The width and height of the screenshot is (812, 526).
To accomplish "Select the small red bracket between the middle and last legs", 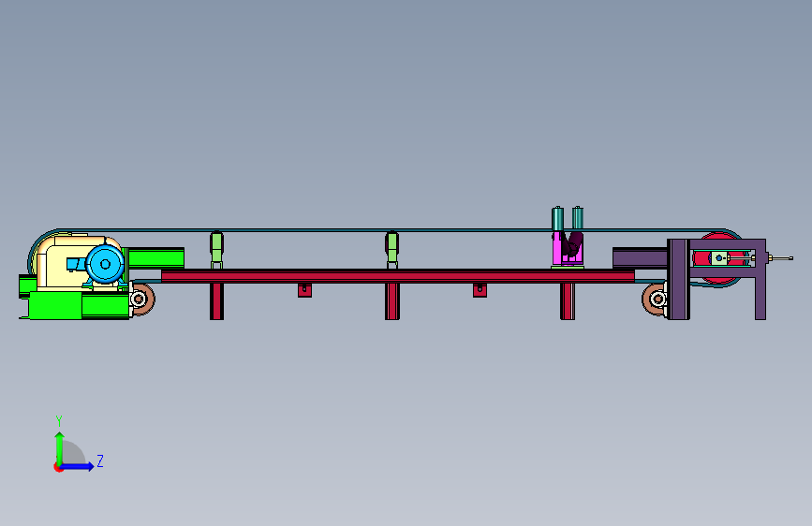I will coord(480,290).
